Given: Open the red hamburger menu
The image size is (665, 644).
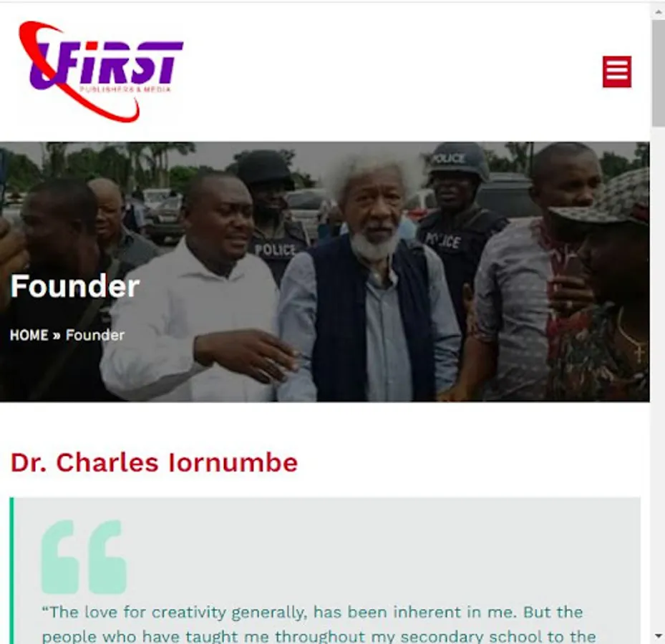Looking at the screenshot, I should click(616, 72).
